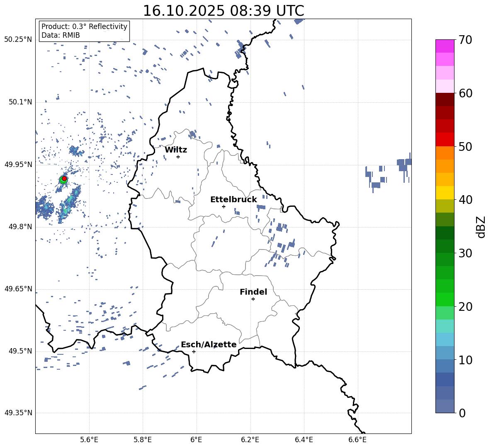
Task: Select the Findel city label
Action: 253,292
